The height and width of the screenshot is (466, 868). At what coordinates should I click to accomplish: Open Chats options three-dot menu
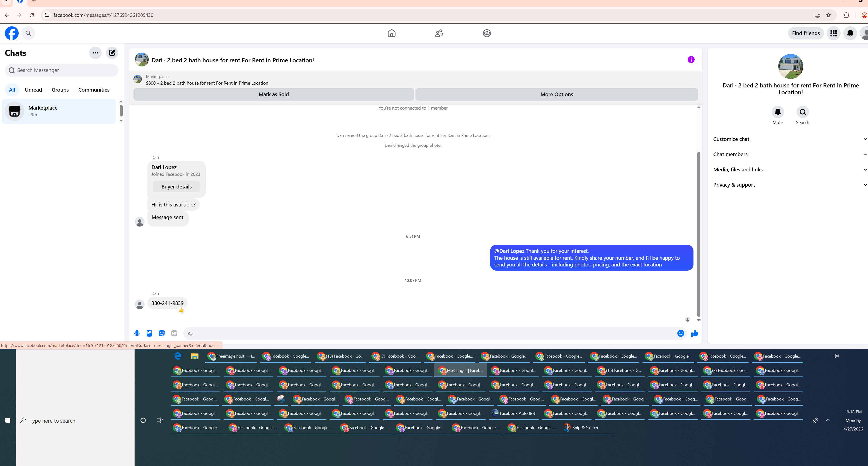point(95,53)
